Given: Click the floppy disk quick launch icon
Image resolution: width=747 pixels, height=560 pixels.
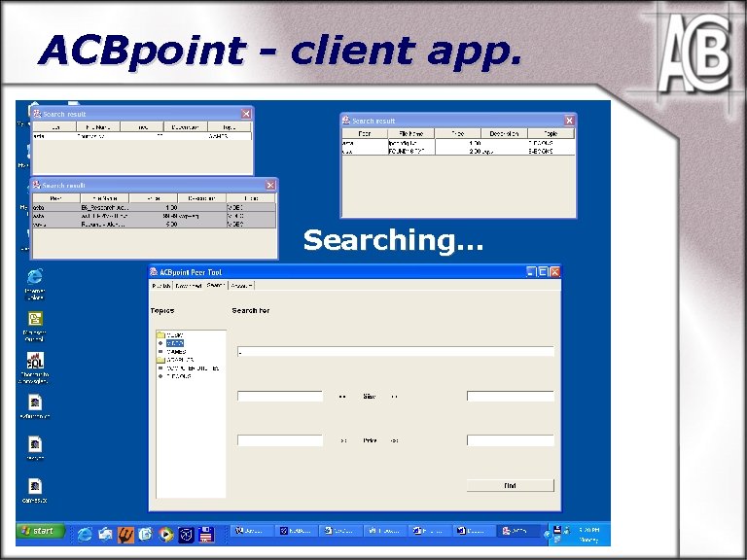Looking at the screenshot, I should coord(206,535).
